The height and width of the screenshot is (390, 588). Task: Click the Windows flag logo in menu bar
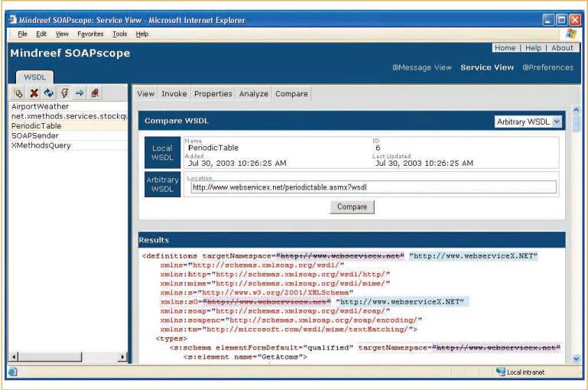(571, 34)
